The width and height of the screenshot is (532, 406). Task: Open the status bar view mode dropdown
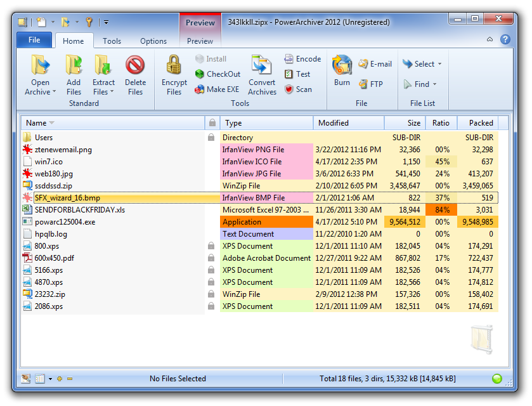[x=50, y=379]
